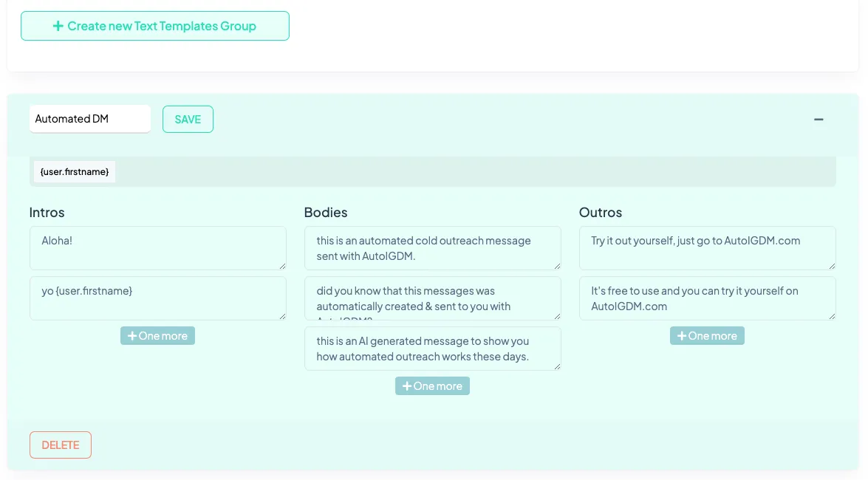Click the AI generated message body textarea
This screenshot has height=480, width=868.
pos(432,348)
